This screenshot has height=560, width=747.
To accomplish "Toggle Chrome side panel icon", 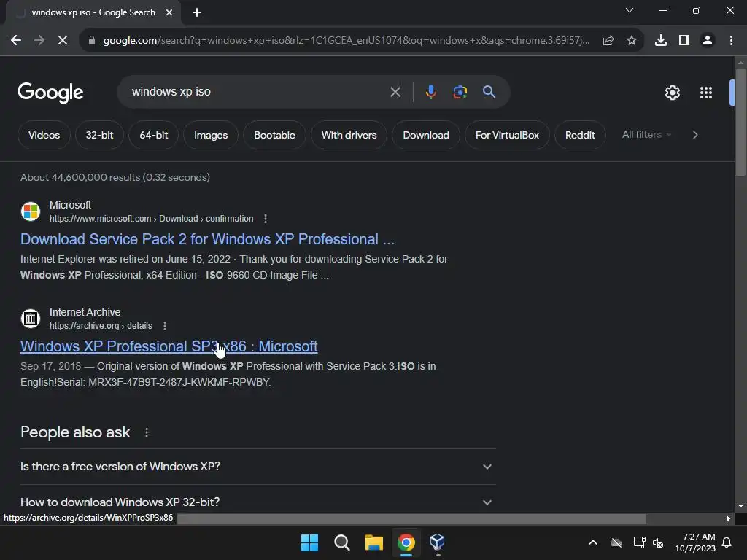I will pos(684,41).
